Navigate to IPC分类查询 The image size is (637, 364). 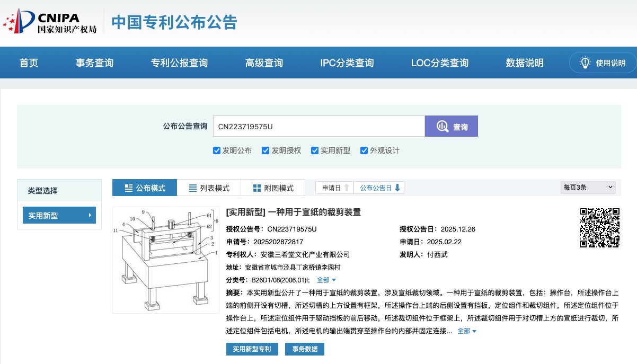[347, 63]
